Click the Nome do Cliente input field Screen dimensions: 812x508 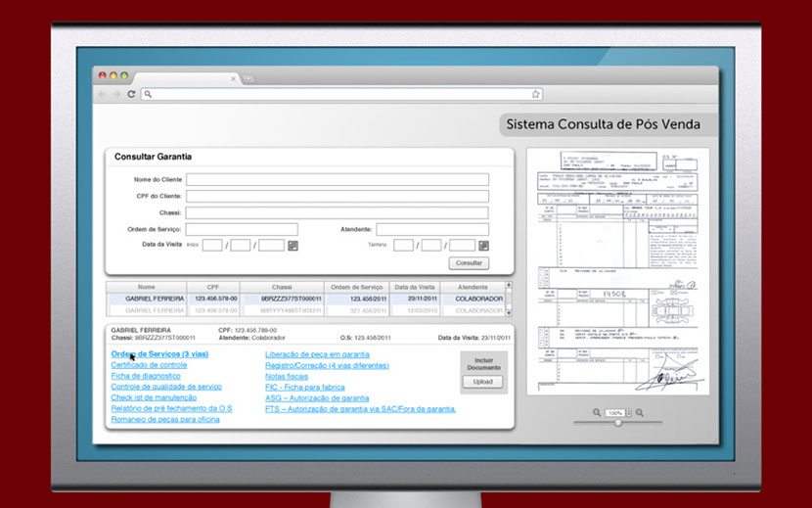338,180
